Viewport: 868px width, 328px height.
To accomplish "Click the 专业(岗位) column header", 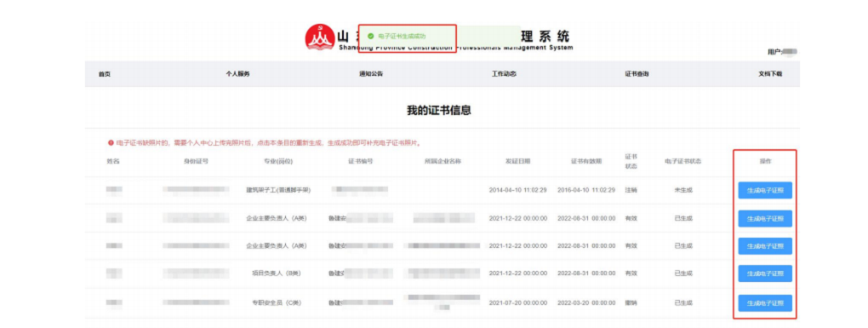I will (278, 161).
